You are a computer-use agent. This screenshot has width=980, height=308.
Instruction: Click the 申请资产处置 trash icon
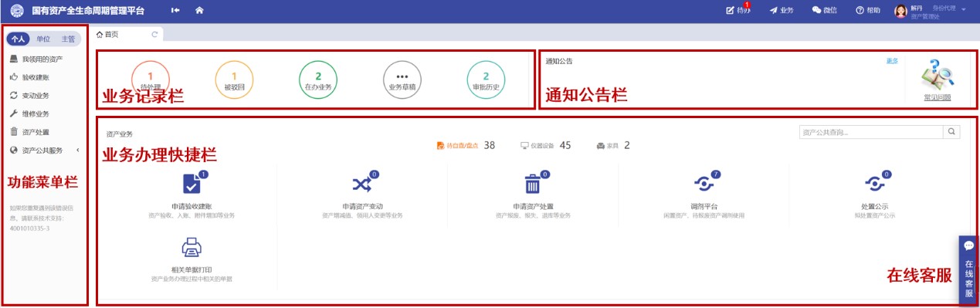pos(533,184)
